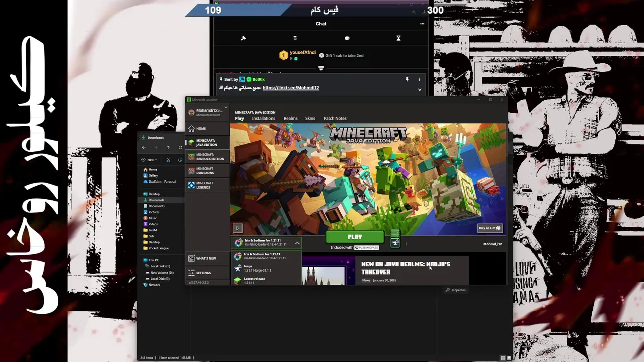Switch to the Realms tab
Screen dimensions: 644x362
pos(290,118)
